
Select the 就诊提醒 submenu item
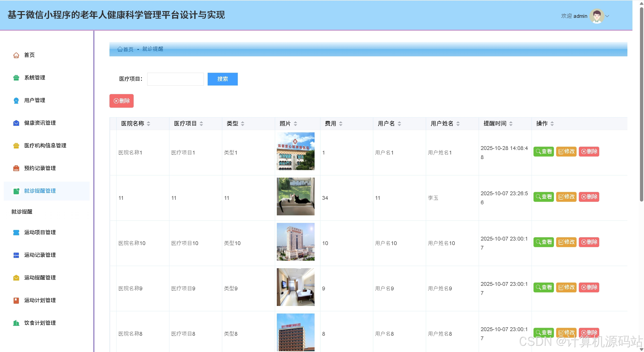pos(22,212)
